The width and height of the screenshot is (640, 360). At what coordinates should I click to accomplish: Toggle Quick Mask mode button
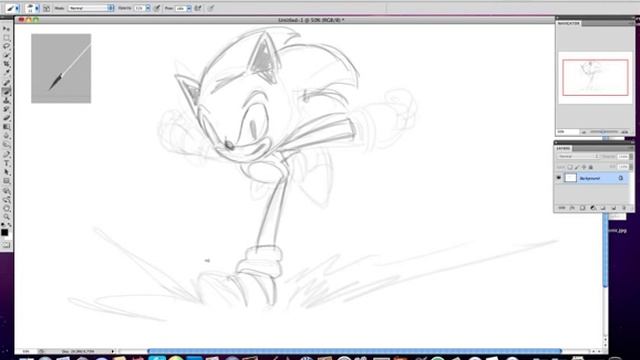6,245
